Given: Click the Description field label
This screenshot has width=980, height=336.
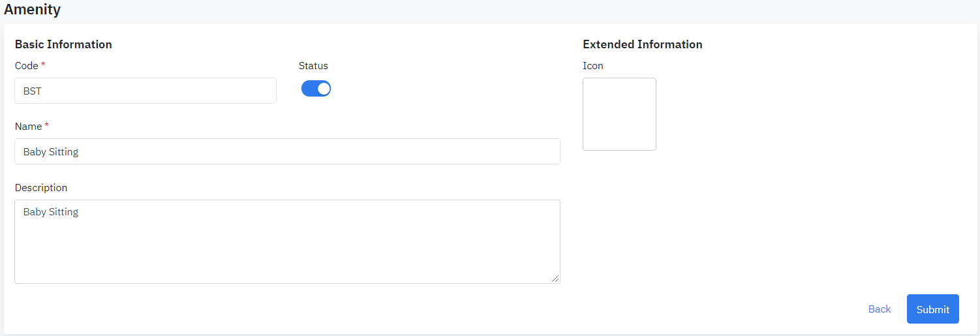Looking at the screenshot, I should 41,188.
